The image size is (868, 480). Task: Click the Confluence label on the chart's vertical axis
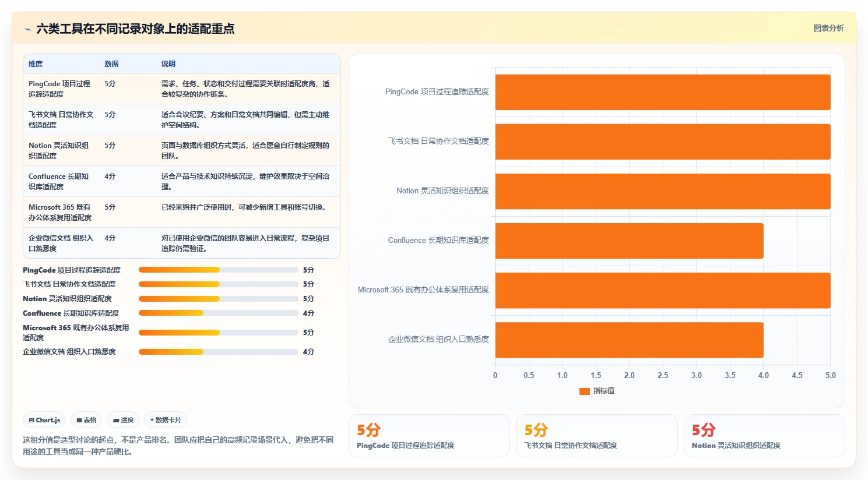tap(438, 241)
